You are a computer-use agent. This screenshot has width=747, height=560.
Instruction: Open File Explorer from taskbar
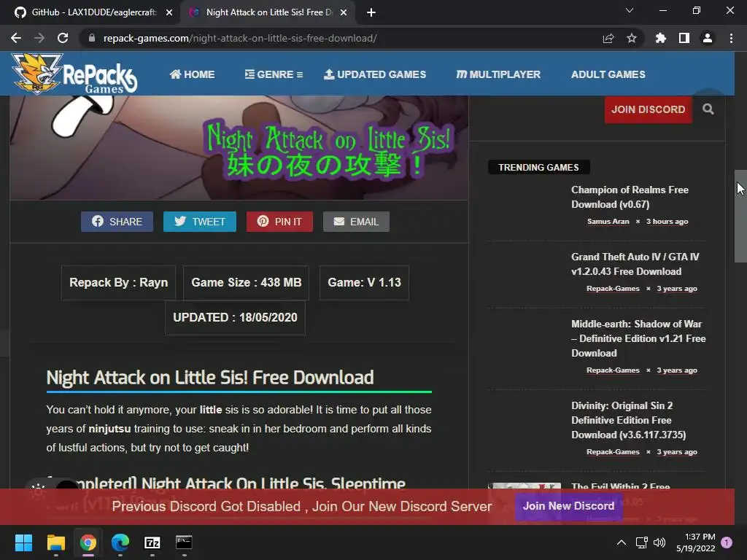[x=55, y=542]
